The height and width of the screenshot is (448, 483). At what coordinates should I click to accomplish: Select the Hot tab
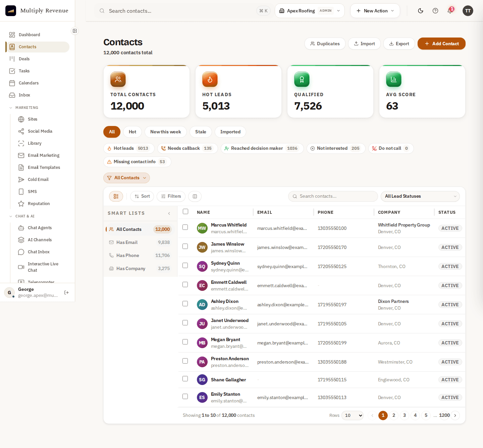132,132
